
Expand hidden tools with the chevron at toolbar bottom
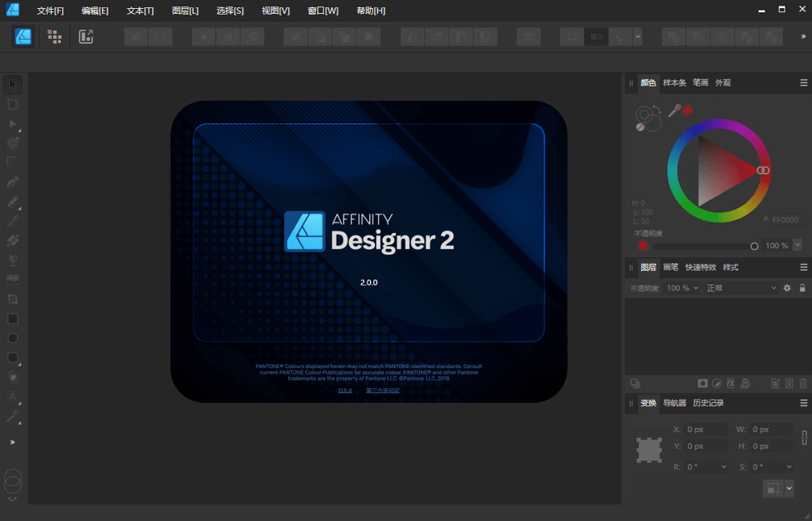click(12, 442)
